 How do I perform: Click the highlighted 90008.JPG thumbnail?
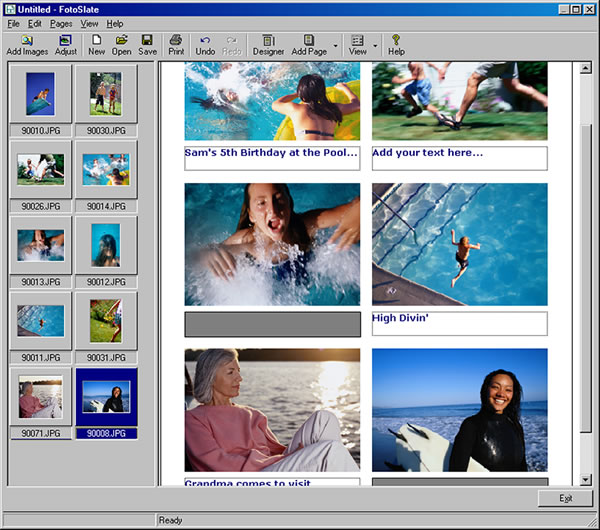coord(106,396)
